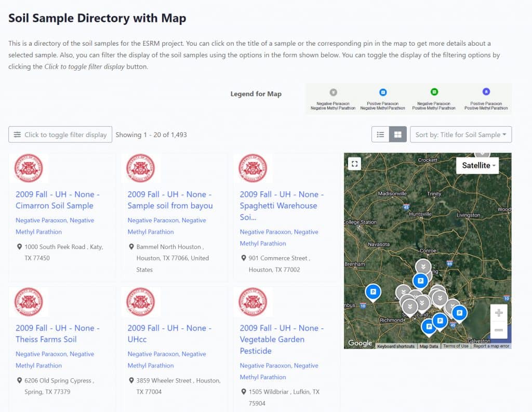This screenshot has height=412, width=532.
Task: Open Cimarron Soil Sample title link
Action: tap(57, 200)
